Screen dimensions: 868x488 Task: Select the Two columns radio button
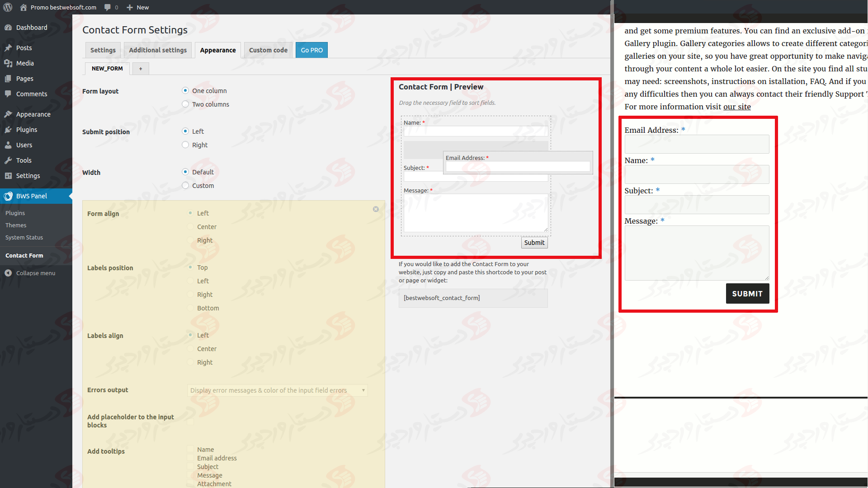(x=185, y=104)
